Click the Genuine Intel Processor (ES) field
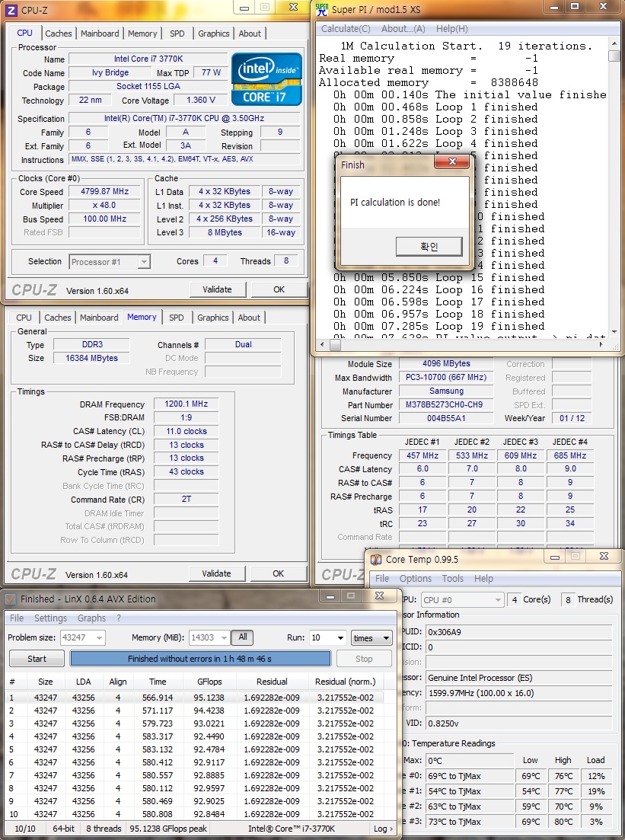Image resolution: width=625 pixels, height=840 pixels. (518, 678)
